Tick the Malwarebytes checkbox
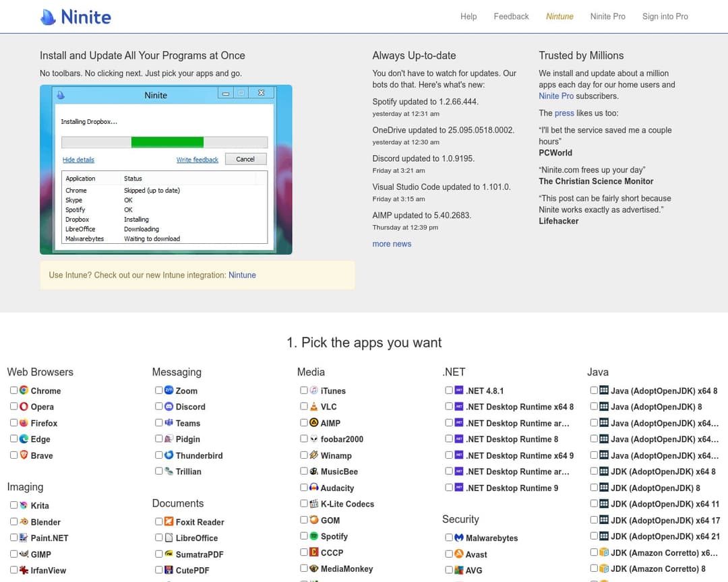Image resolution: width=728 pixels, height=582 pixels. [448, 538]
